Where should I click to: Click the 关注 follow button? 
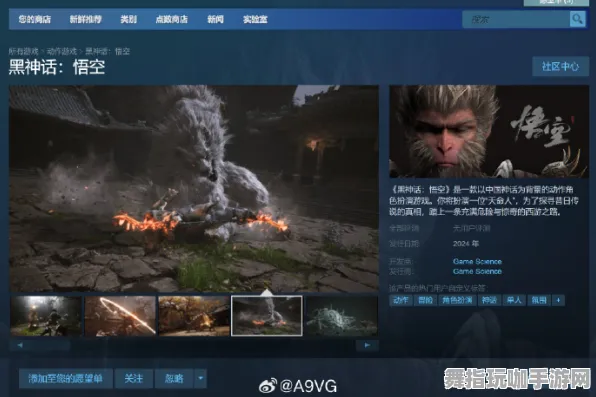[x=134, y=378]
